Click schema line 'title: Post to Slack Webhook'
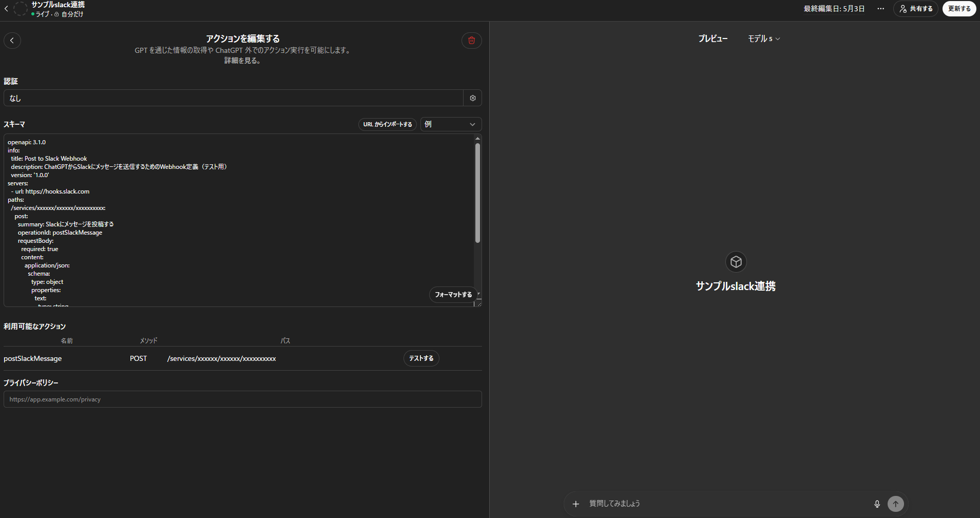Viewport: 980px width, 518px height. (49, 159)
